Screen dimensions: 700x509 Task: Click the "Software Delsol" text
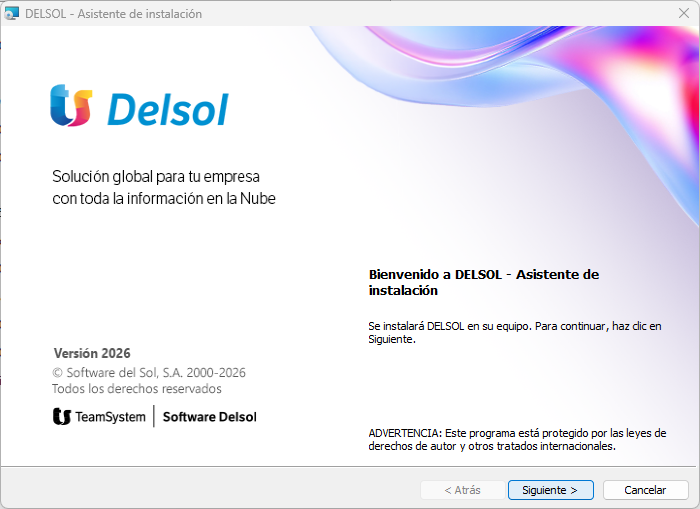coord(209,417)
